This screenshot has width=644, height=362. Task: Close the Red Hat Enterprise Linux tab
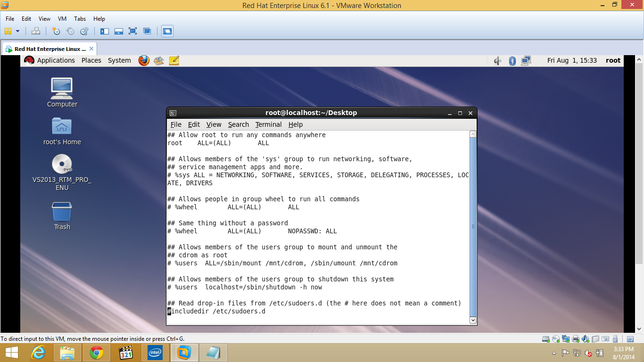(x=91, y=49)
